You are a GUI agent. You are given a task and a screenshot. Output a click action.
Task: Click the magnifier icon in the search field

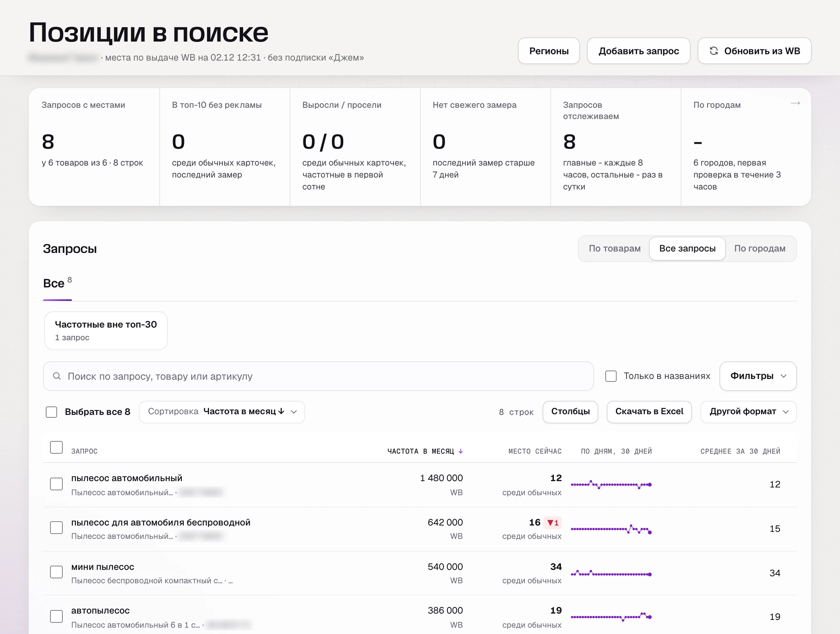[57, 376]
